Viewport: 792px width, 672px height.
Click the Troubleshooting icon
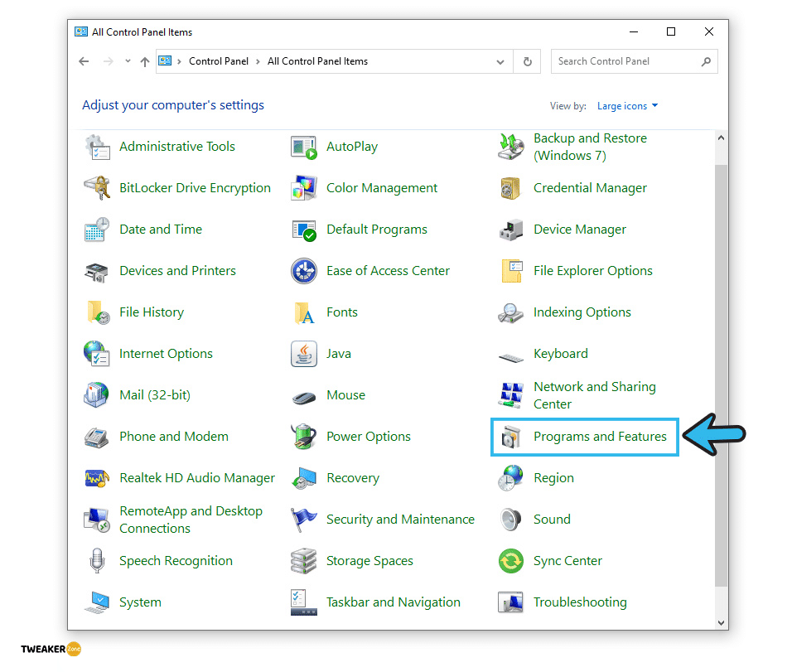[x=510, y=602]
